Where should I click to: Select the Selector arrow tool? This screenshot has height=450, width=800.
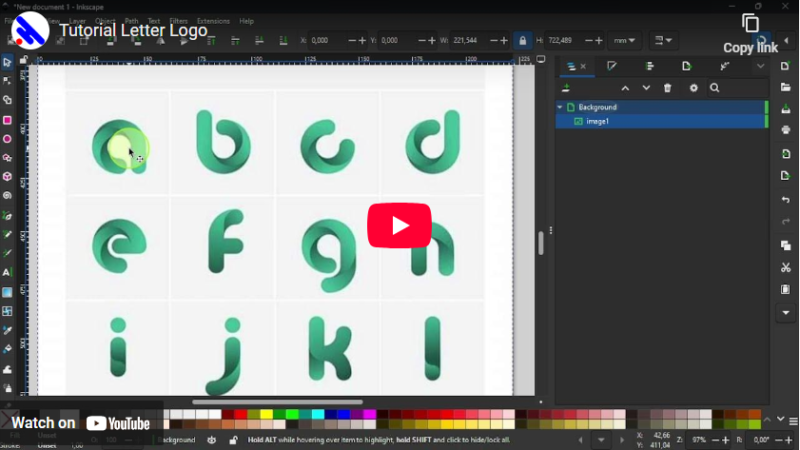coord(7,62)
